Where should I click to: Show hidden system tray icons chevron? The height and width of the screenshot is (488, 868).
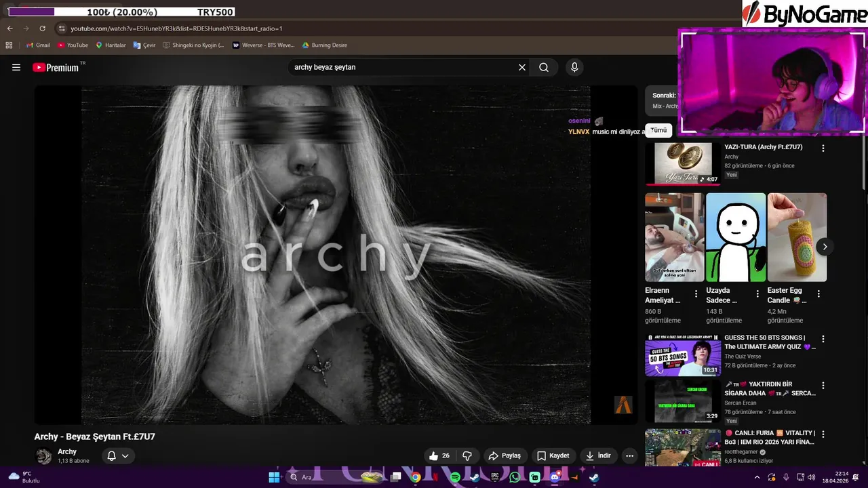coord(757,477)
